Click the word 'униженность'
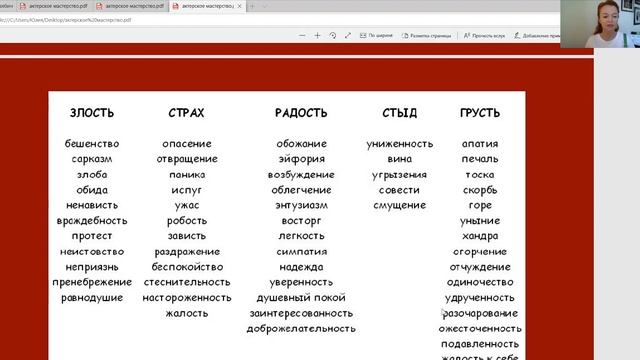Screen dimensions: 640x360 (x=400, y=144)
